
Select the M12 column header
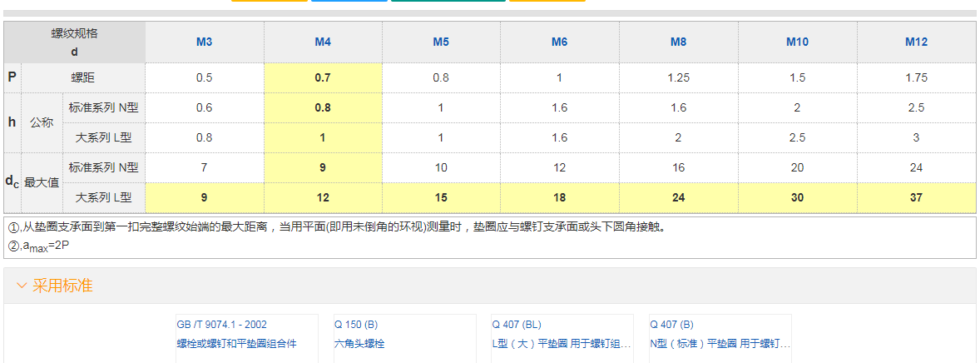point(915,42)
